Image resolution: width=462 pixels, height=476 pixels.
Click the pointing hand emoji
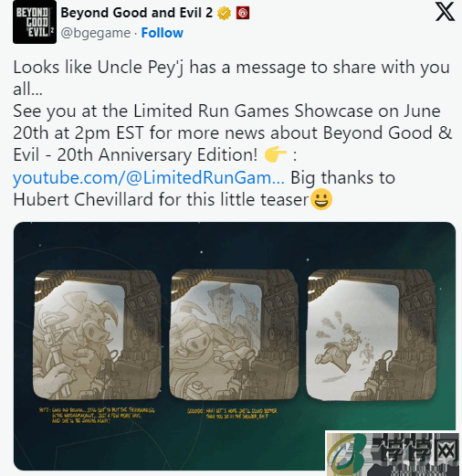coord(275,154)
